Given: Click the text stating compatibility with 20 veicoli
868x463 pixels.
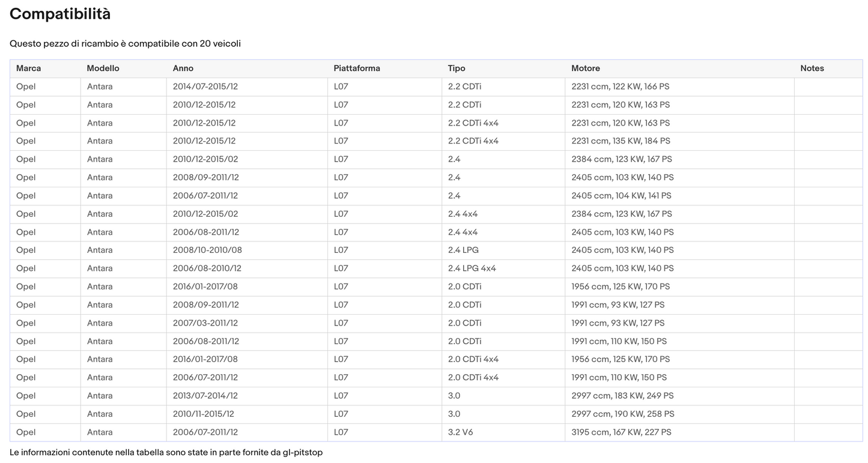Looking at the screenshot, I should [x=125, y=44].
